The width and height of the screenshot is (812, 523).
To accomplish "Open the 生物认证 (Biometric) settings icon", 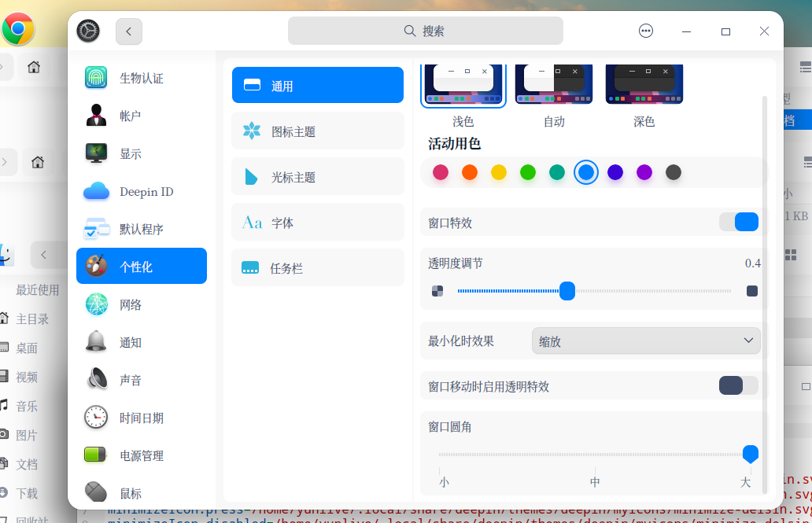I will (96, 78).
